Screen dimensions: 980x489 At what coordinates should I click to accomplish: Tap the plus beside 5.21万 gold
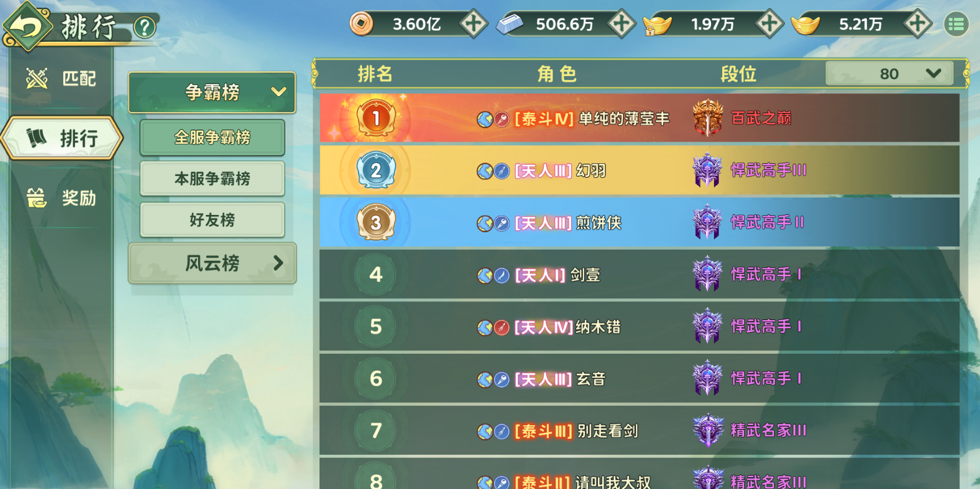point(918,24)
